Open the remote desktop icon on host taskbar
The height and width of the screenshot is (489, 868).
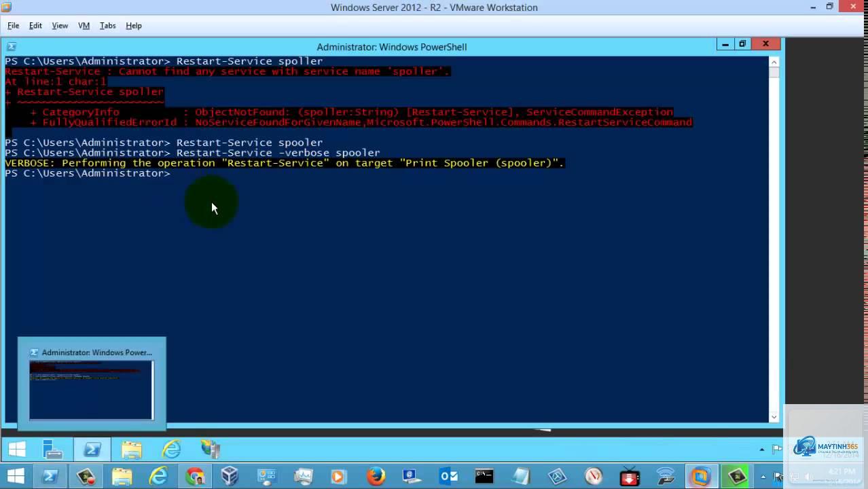tap(412, 476)
